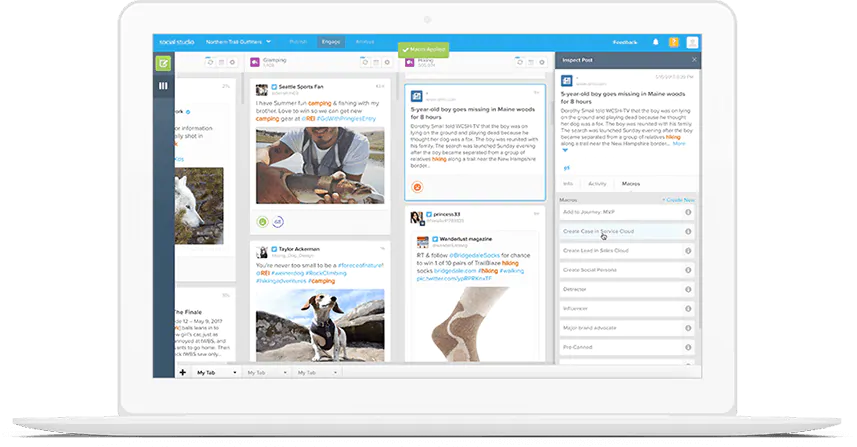The height and width of the screenshot is (447, 857).
Task: Click Create New macro link
Action: coord(679,200)
